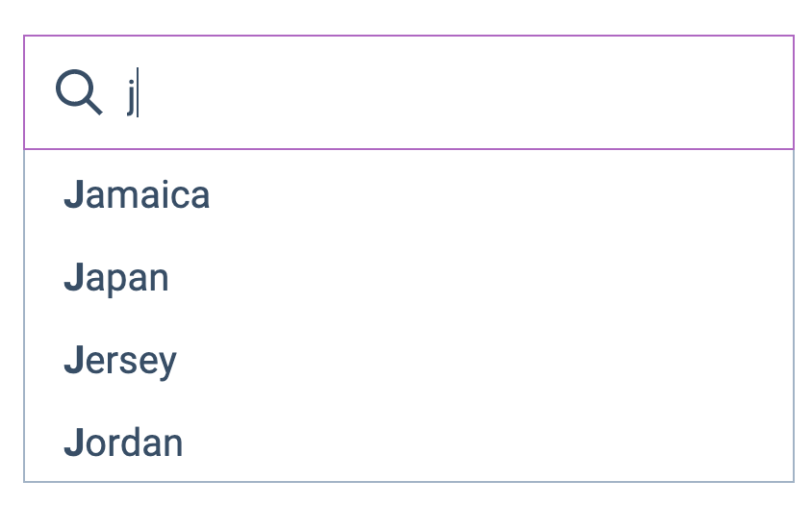
Task: Select Jamaica from the suggestions
Action: 137,195
